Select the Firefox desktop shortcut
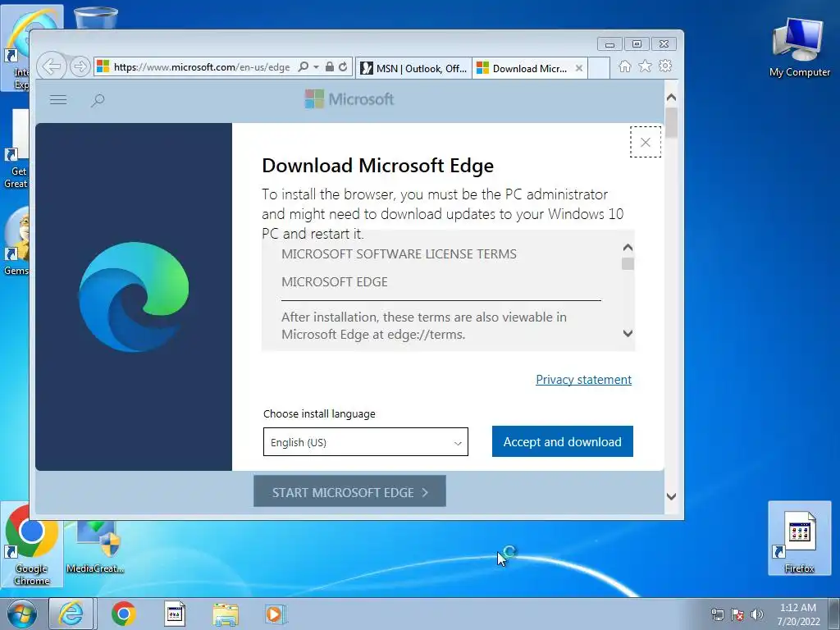Viewport: 840px width, 630px height. click(799, 538)
